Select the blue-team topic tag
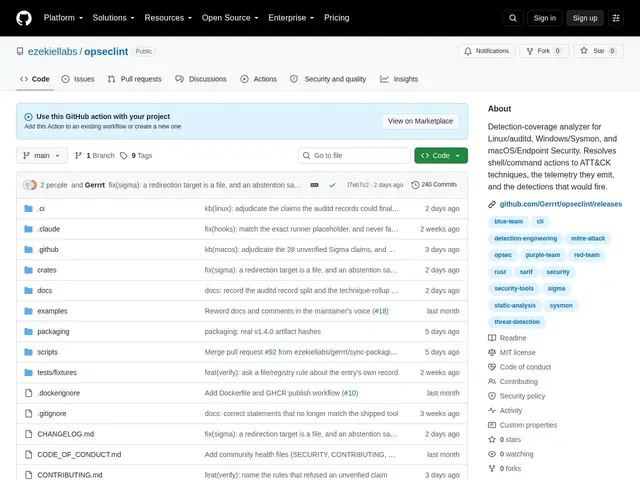 [508, 222]
